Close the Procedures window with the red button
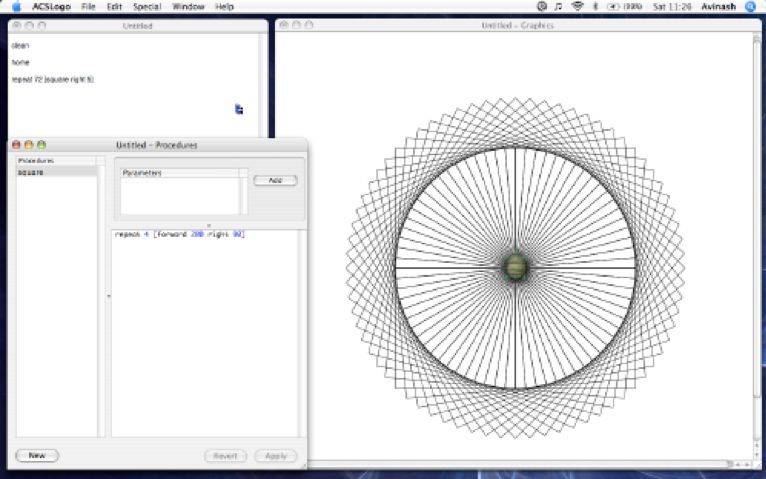766x479 pixels. 16,145
